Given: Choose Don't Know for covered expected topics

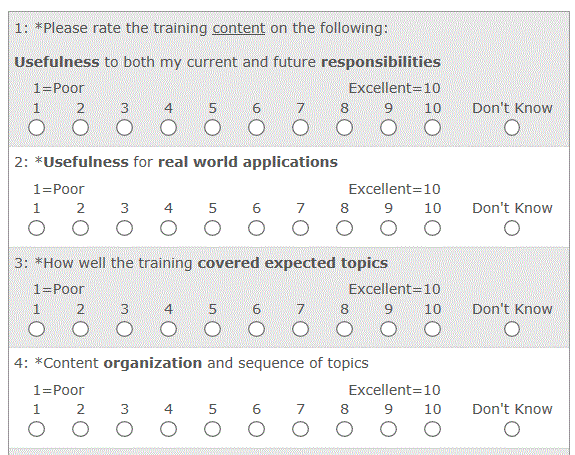Looking at the screenshot, I should coord(512,329).
